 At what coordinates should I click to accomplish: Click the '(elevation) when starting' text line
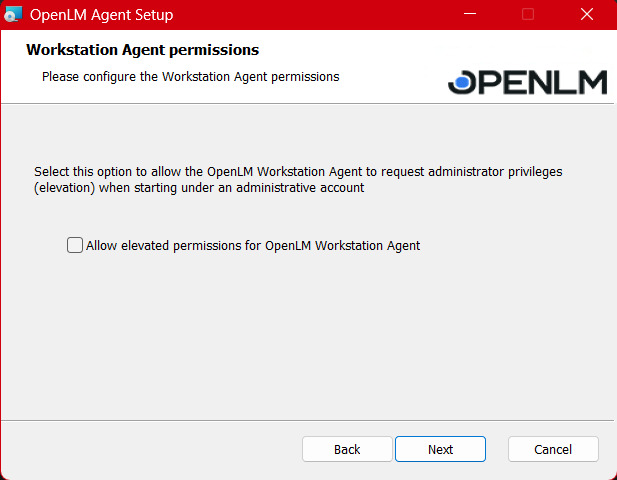[198, 188]
